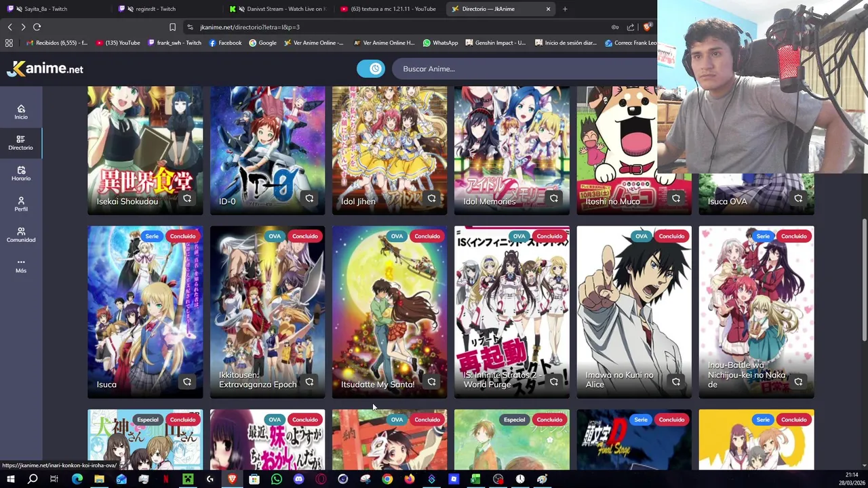This screenshot has height=488, width=868.
Task: Click the Serie tag on Isuca
Action: coord(152,236)
